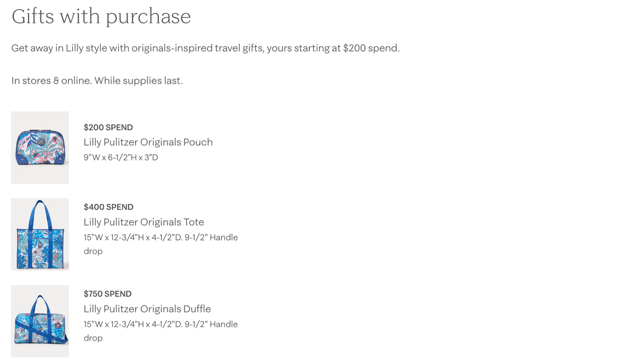Image resolution: width=643 pixels, height=364 pixels.
Task: Click the 'In stores & online' notice
Action: pos(97,81)
